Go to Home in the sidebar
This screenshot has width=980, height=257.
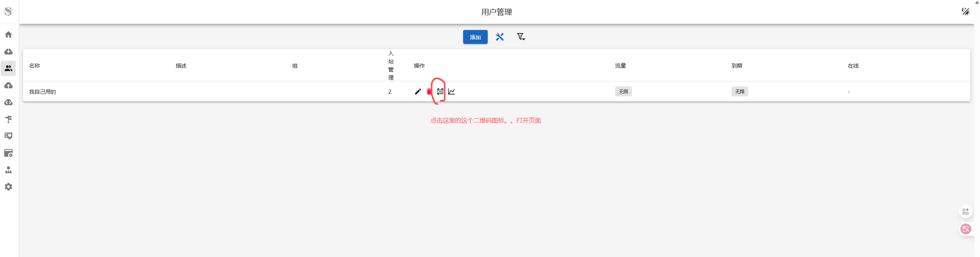8,35
